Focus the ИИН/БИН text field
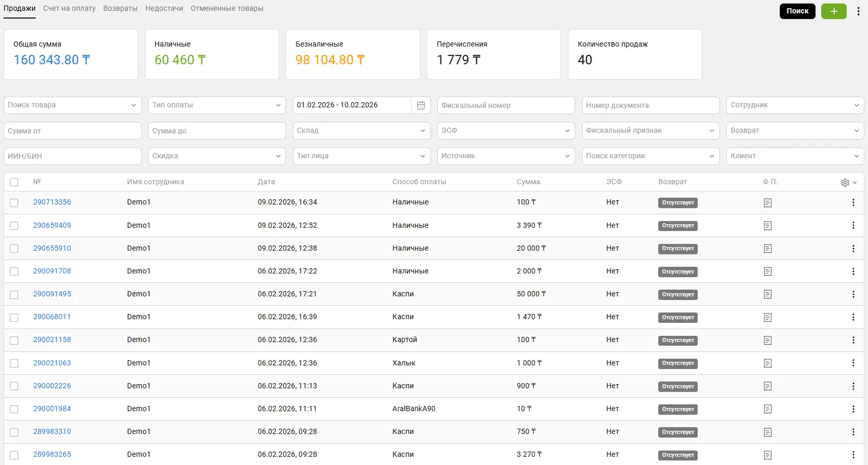The width and height of the screenshot is (868, 465). click(72, 156)
